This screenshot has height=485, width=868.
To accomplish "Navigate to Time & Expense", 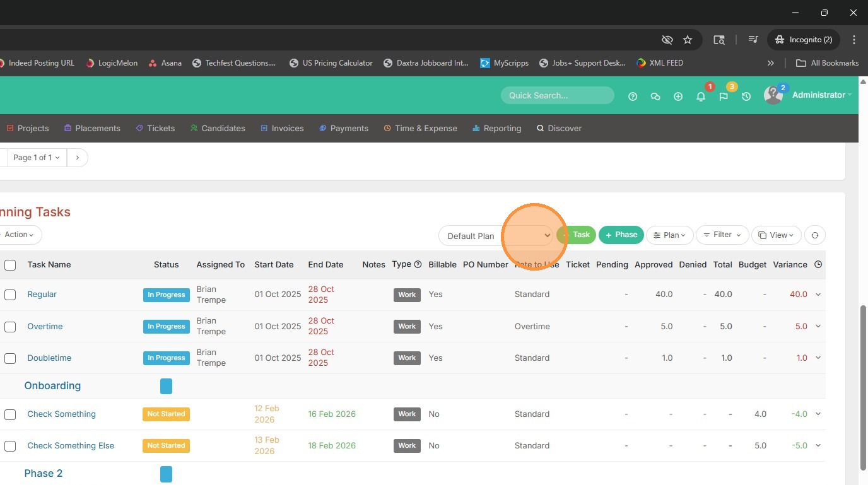I will click(420, 129).
